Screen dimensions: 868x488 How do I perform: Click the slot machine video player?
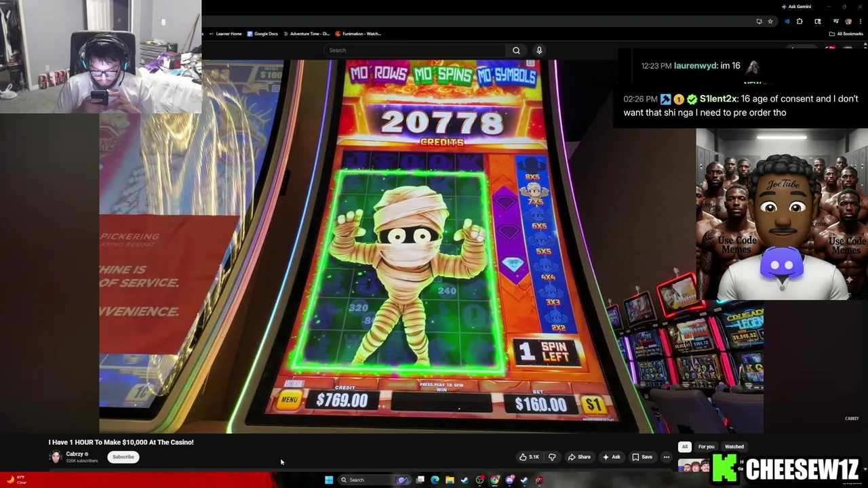[x=431, y=246]
